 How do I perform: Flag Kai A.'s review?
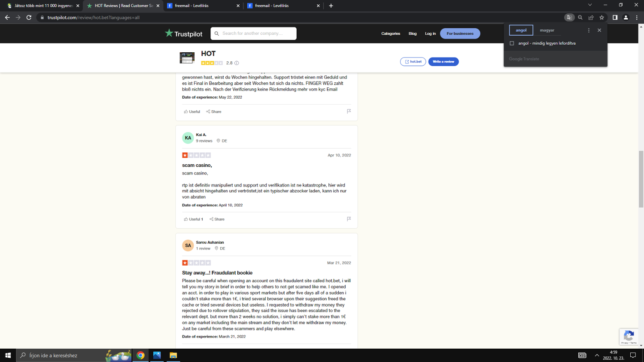tap(349, 219)
